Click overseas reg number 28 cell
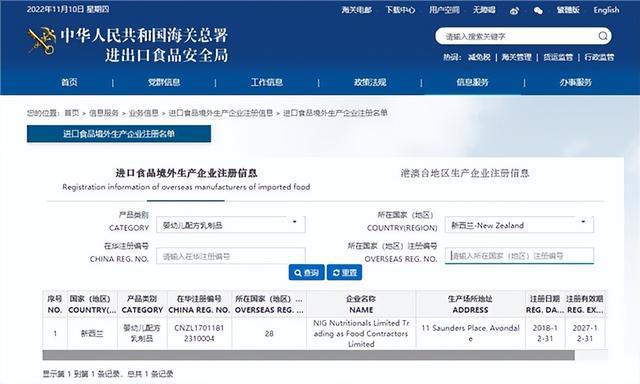The width and height of the screenshot is (640, 384). coord(269,333)
